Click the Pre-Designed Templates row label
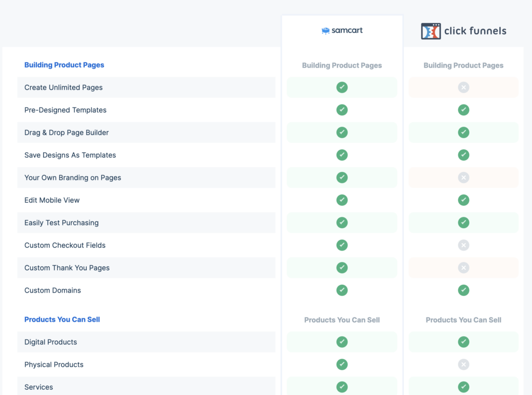Screen dimensions: 532x395 point(65,110)
